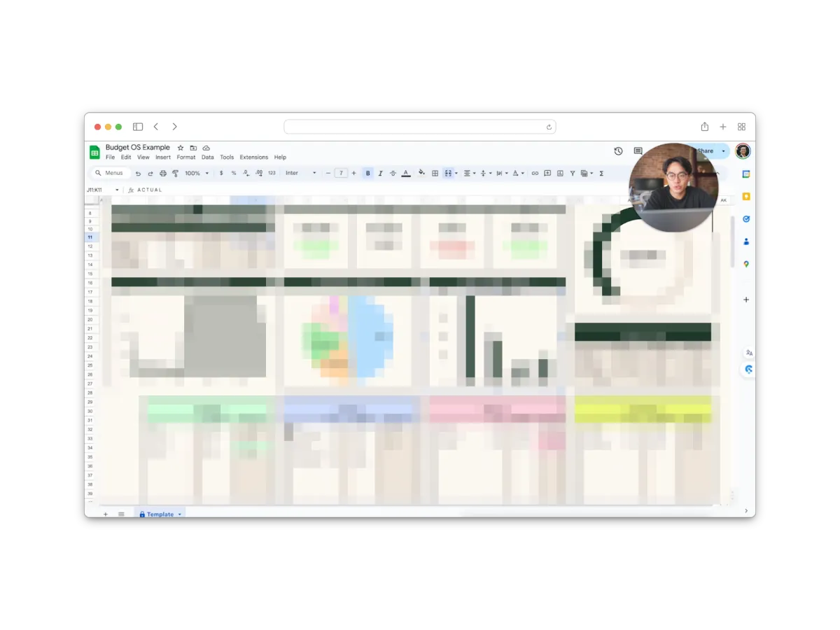
Task: Show all sheets list
Action: point(121,514)
